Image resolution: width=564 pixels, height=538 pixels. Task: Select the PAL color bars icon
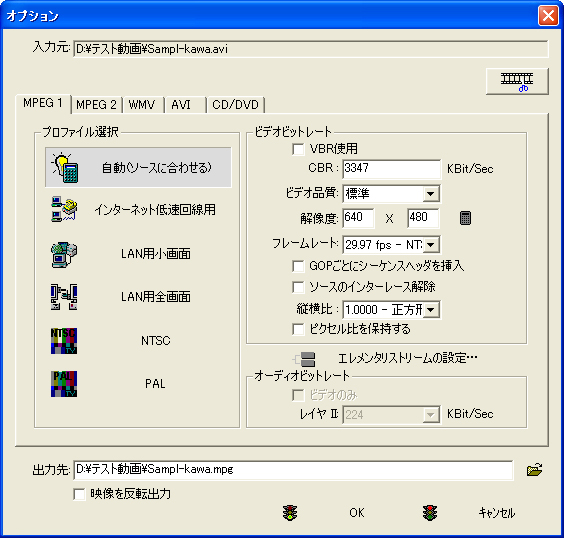(x=64, y=384)
